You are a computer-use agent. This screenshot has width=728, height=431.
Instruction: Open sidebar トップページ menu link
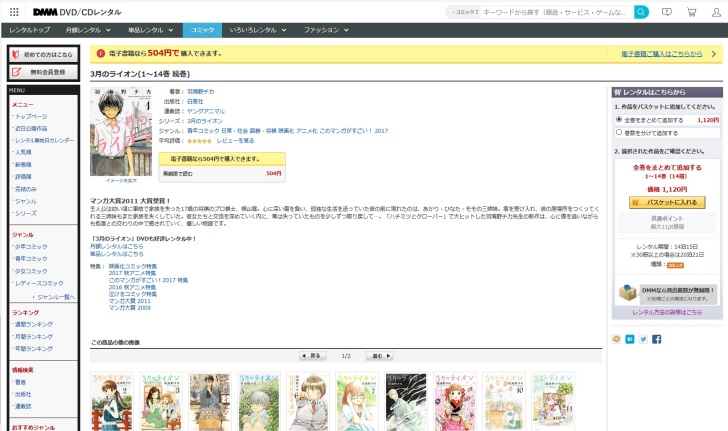31,116
